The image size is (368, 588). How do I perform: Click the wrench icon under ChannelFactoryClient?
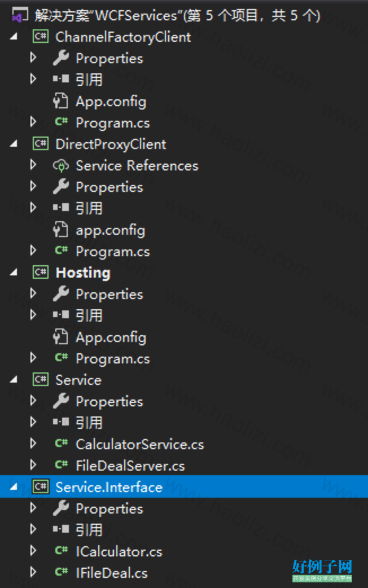(61, 58)
